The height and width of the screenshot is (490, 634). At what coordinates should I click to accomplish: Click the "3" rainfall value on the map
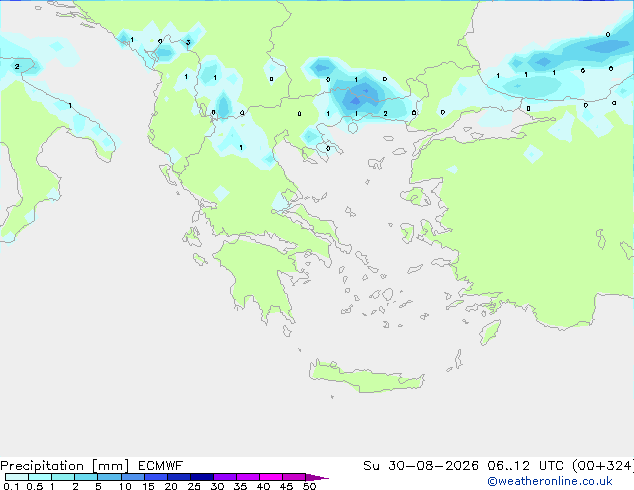(188, 42)
